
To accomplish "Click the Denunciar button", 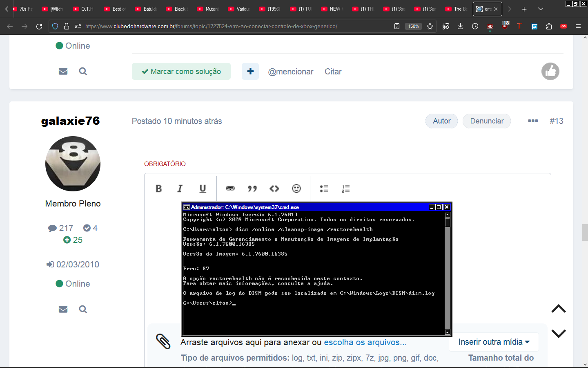I will coord(487,121).
